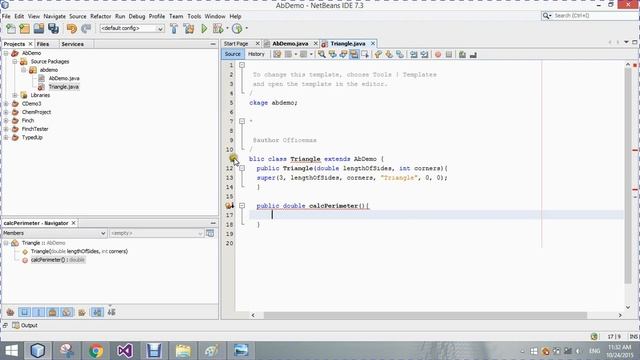
Task: Collapse the Triangle node in Navigator
Action: point(6,243)
